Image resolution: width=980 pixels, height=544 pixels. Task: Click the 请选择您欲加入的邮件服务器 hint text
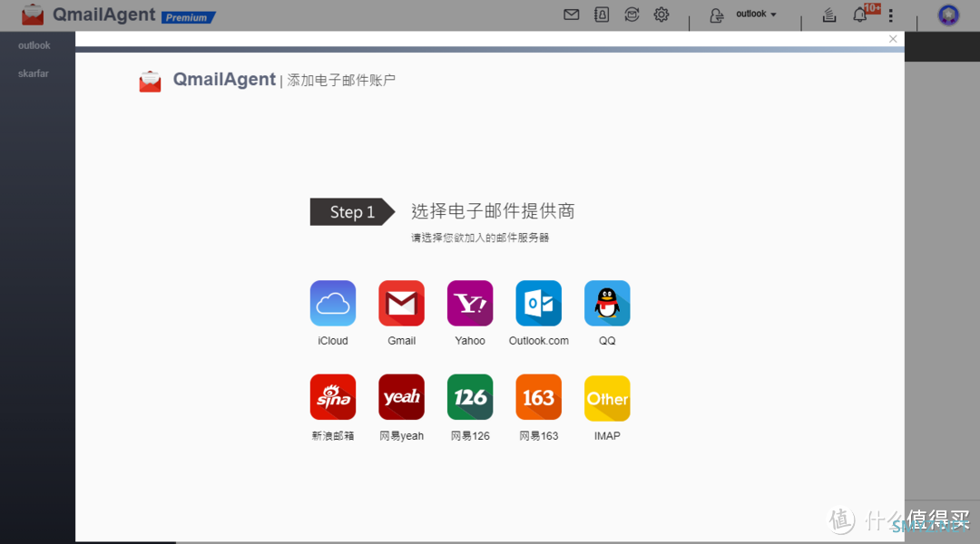[x=480, y=238]
